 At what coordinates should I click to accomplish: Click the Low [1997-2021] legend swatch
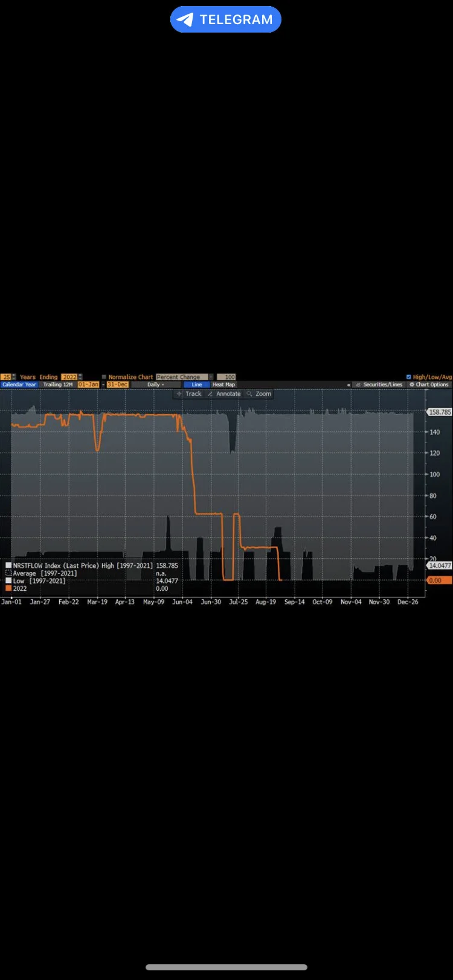point(8,581)
